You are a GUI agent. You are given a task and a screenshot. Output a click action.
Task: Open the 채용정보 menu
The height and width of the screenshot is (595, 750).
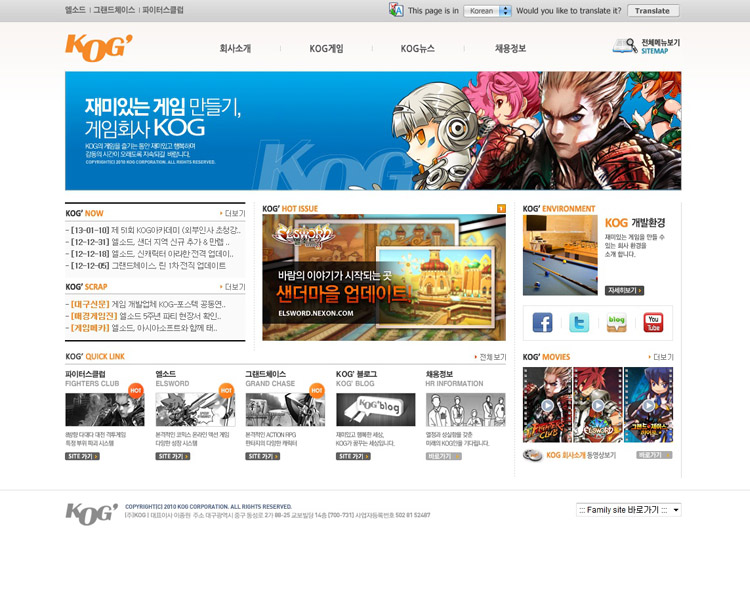510,48
